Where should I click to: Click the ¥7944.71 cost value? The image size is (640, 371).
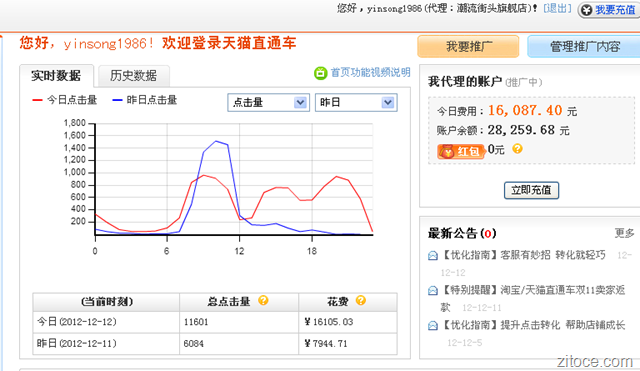[x=326, y=344]
